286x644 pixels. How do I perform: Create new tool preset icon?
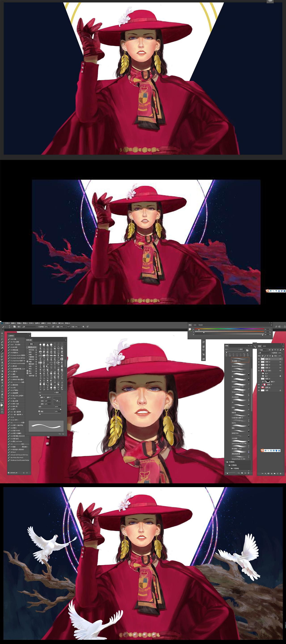pos(24,473)
